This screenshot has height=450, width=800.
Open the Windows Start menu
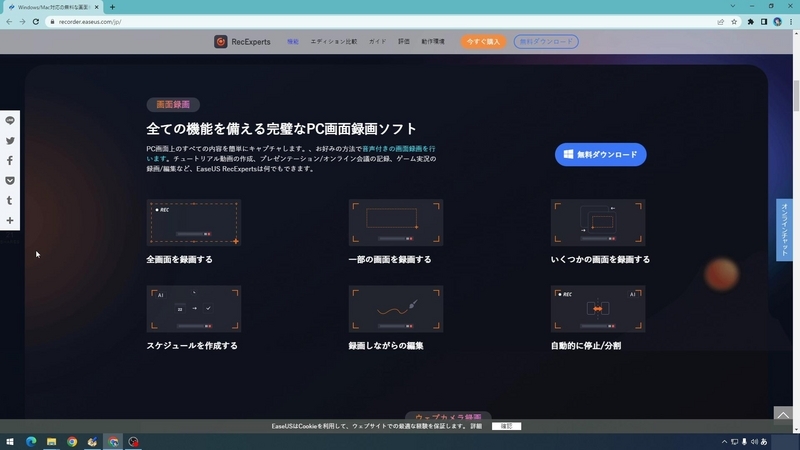point(10,442)
